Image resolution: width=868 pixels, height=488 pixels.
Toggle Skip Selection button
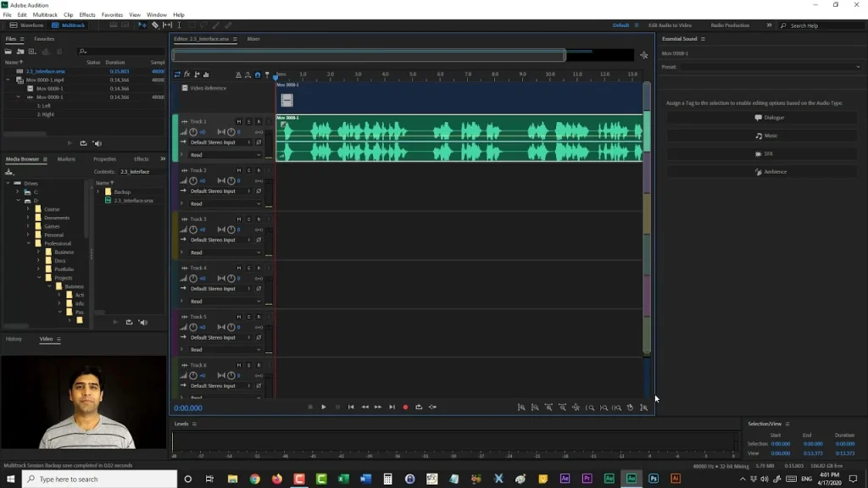point(433,408)
